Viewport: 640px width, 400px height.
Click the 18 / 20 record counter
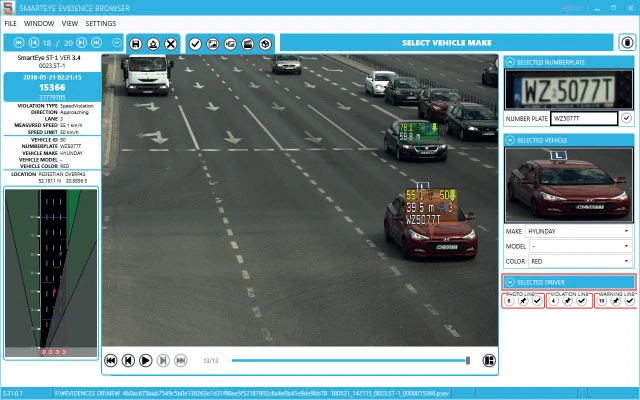[x=58, y=43]
